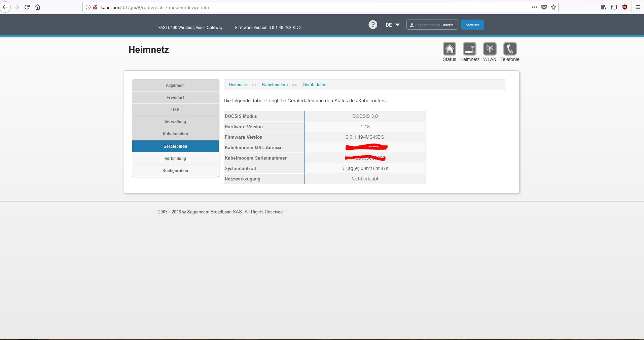Open the Firefox hamburger menu
The height and width of the screenshot is (340, 644).
[x=638, y=7]
